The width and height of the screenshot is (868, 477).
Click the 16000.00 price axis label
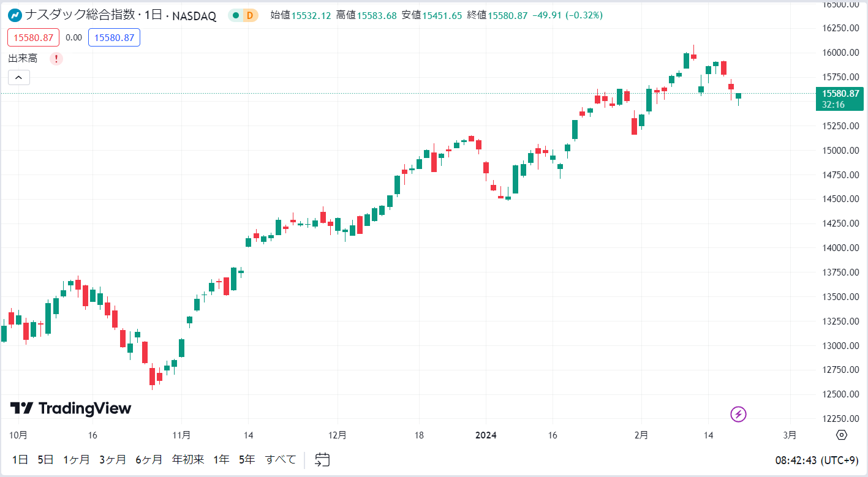[x=840, y=52]
